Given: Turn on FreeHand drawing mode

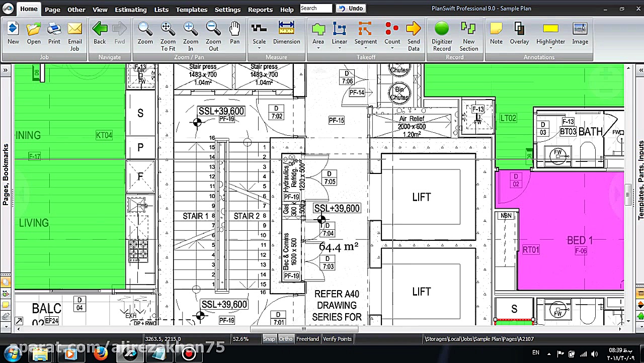Looking at the screenshot, I should click(x=307, y=339).
